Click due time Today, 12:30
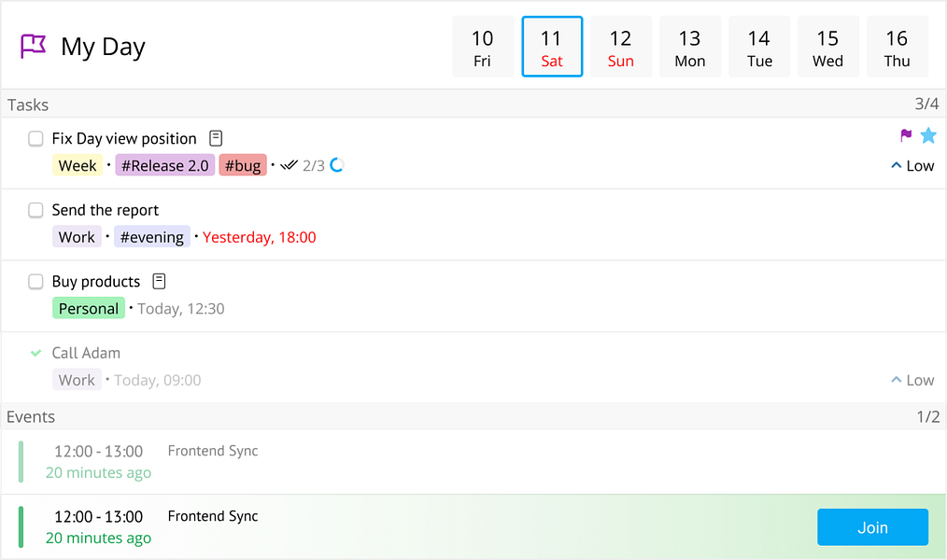Image resolution: width=947 pixels, height=560 pixels. point(181,308)
